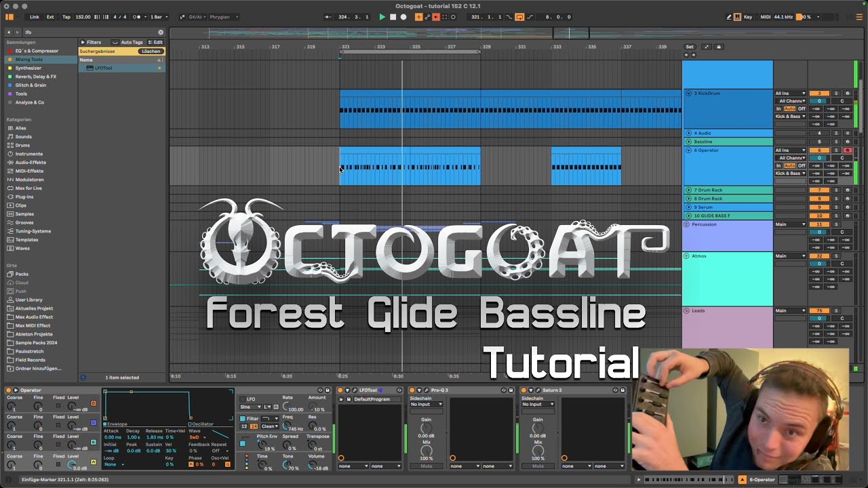The height and width of the screenshot is (488, 868).
Task: Unfold the 10 GLIDE BASS F track
Action: coord(688,216)
